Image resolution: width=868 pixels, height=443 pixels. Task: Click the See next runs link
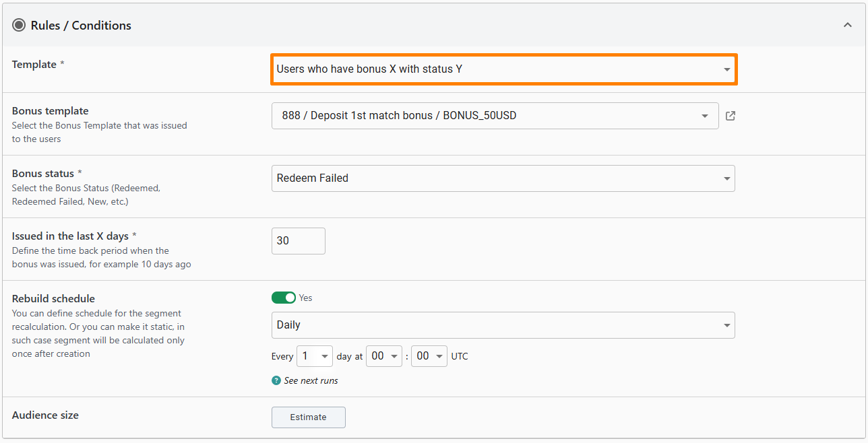pos(311,380)
